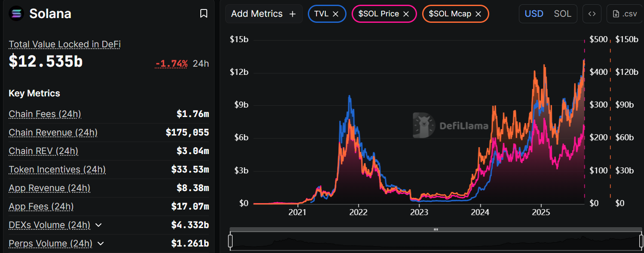Click the Chain Fees (24h) label
This screenshot has height=253, width=644.
click(x=45, y=114)
